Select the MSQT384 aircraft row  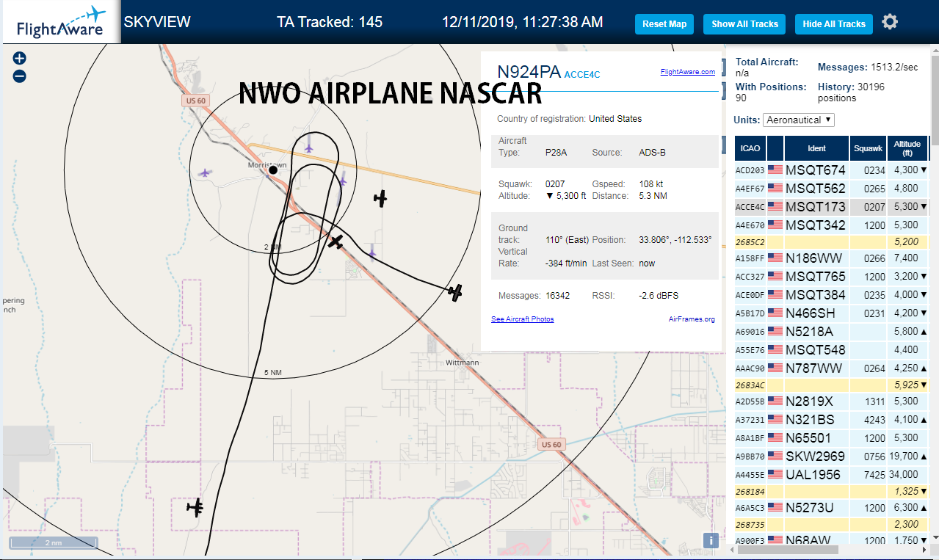click(x=832, y=295)
